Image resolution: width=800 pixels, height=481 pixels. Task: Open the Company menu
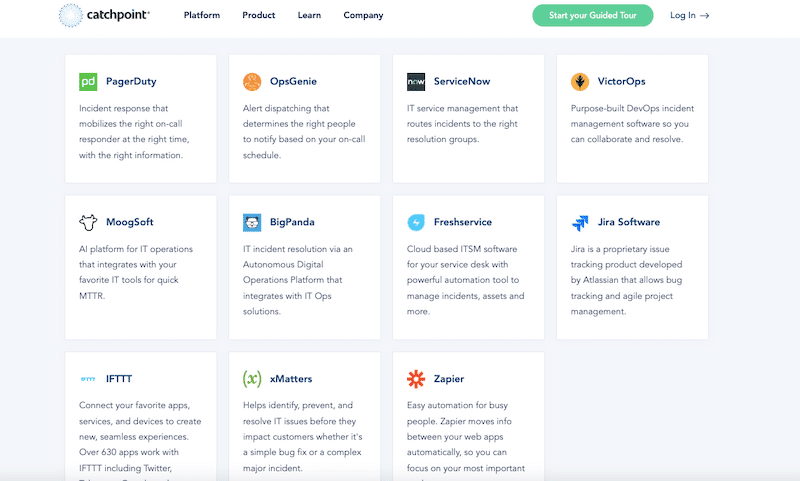pos(363,15)
